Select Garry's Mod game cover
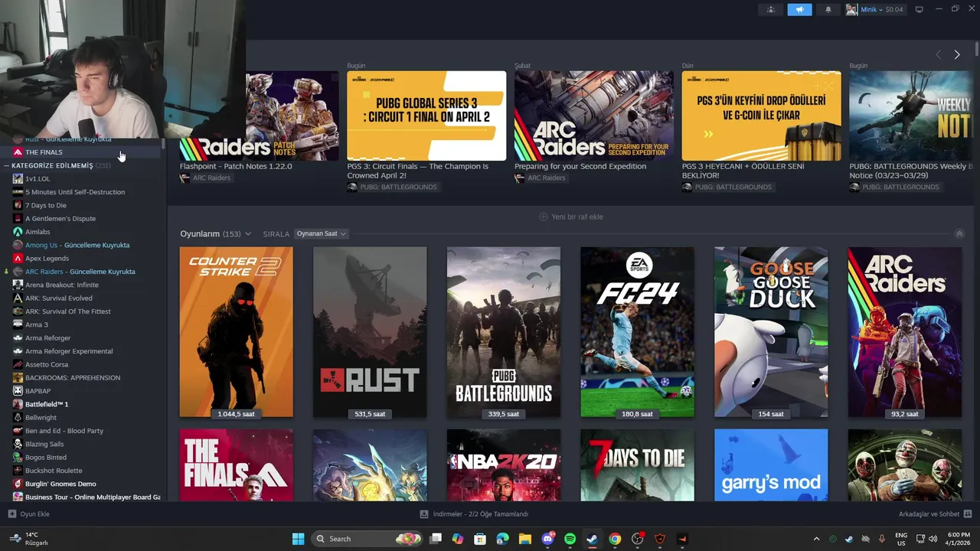The image size is (980, 551). (x=771, y=465)
